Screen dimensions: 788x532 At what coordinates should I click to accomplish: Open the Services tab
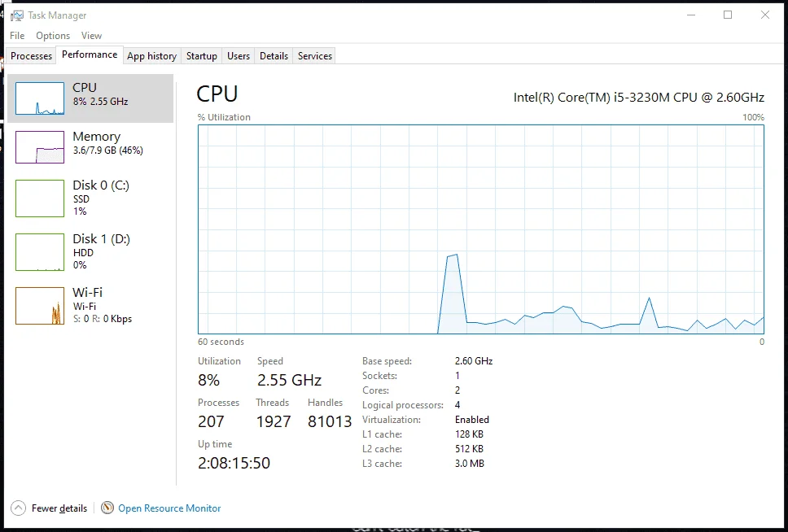click(x=314, y=56)
